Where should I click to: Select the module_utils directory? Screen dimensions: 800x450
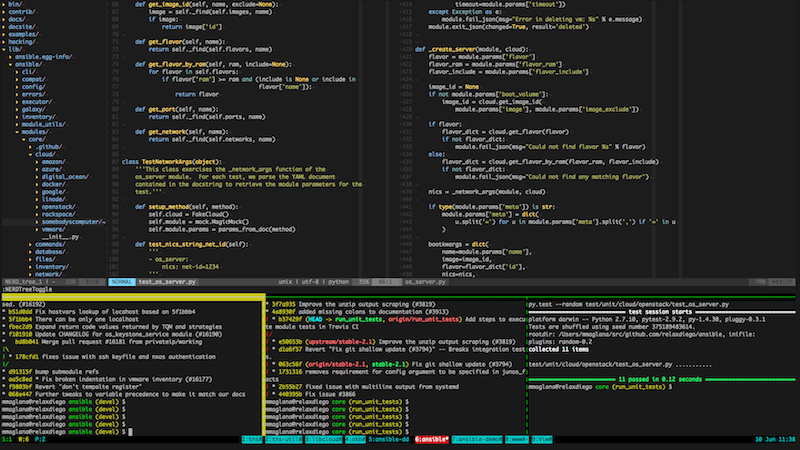point(43,124)
